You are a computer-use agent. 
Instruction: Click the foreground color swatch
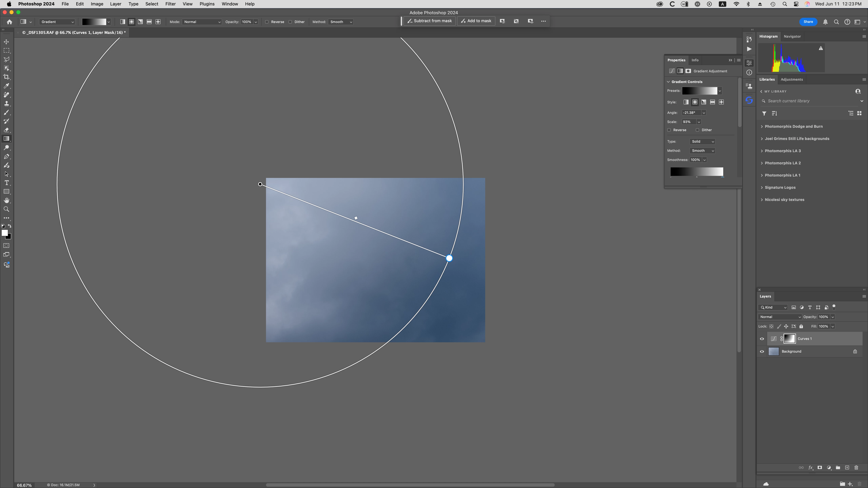(x=4, y=233)
